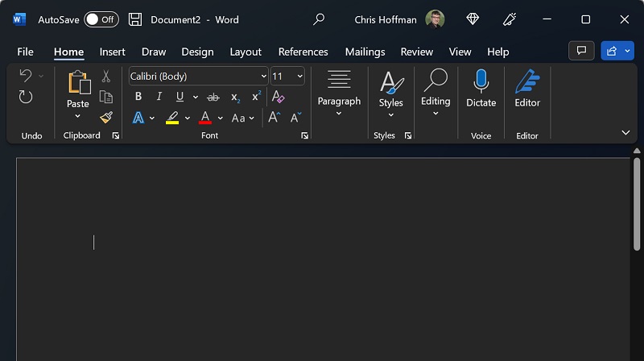Apply Text Effects glowing A icon

click(x=138, y=118)
